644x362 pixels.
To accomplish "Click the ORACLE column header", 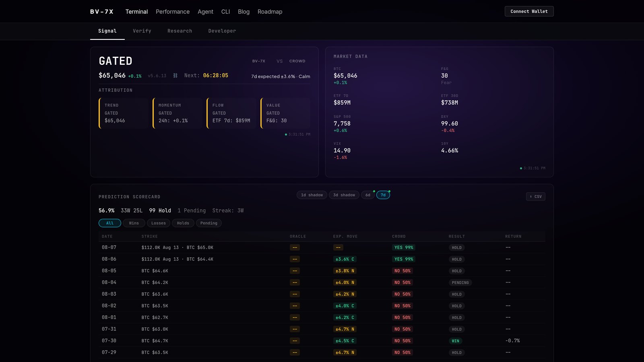I will (298, 237).
